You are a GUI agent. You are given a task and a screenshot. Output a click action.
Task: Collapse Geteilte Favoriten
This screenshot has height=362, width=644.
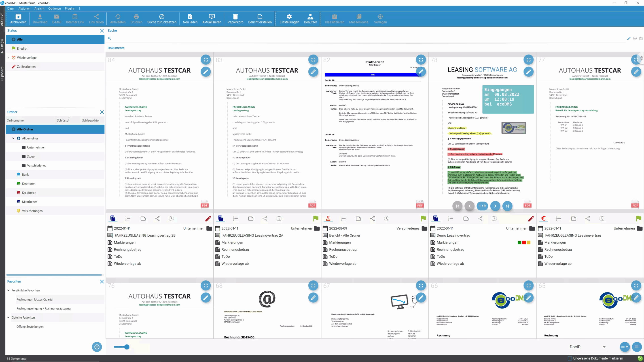click(8, 318)
